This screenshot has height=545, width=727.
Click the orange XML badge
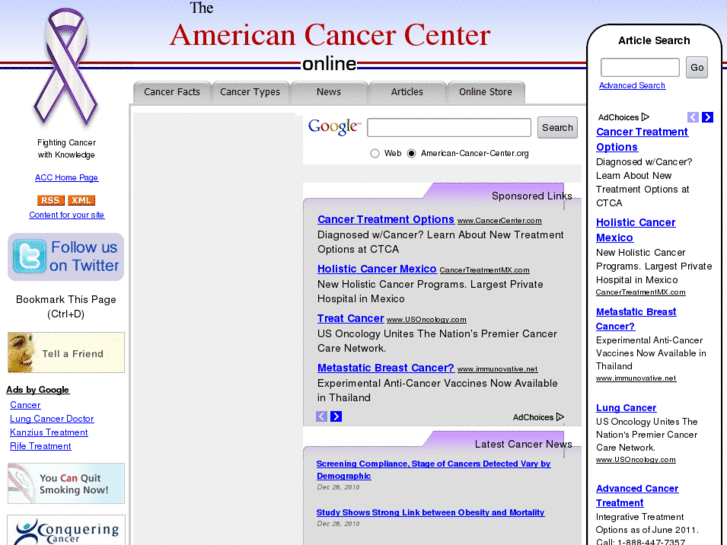tap(82, 200)
